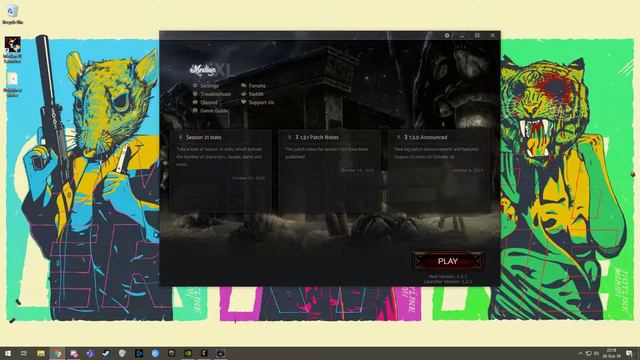Open the NVIDIA app on the taskbar
Image resolution: width=640 pixels, height=360 pixels.
click(x=188, y=353)
